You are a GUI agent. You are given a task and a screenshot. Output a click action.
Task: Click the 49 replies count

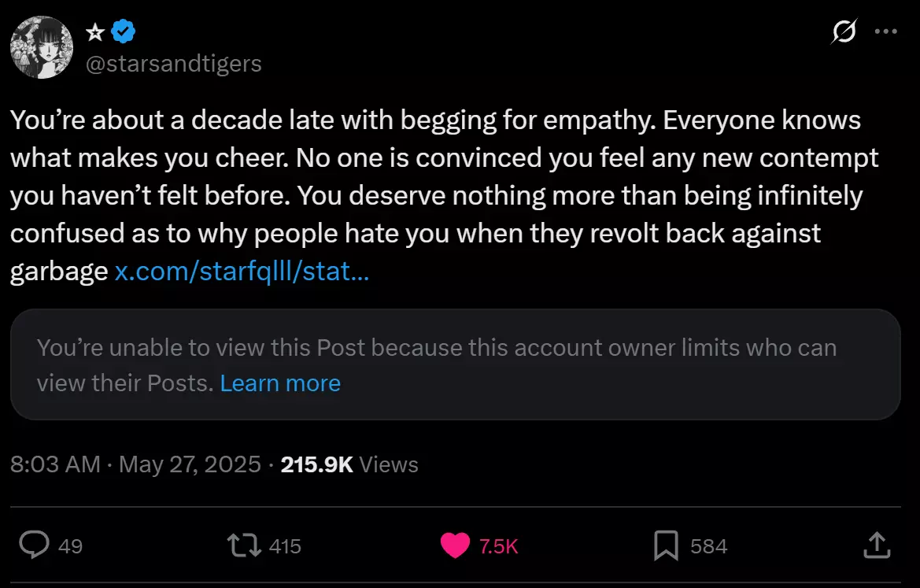point(71,545)
